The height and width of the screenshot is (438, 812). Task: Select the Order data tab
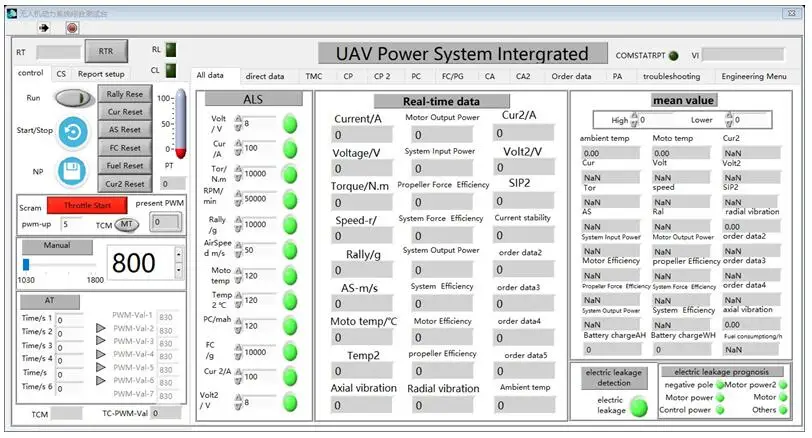coord(571,76)
